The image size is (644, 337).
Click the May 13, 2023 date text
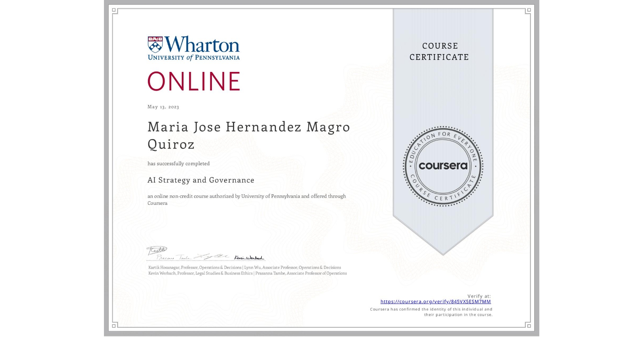coord(164,107)
